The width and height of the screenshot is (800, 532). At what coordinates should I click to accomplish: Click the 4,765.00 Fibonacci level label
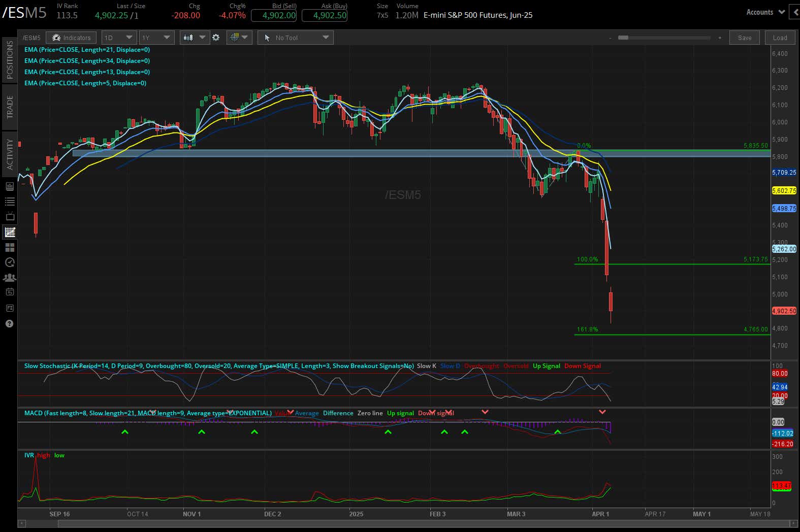(x=756, y=329)
